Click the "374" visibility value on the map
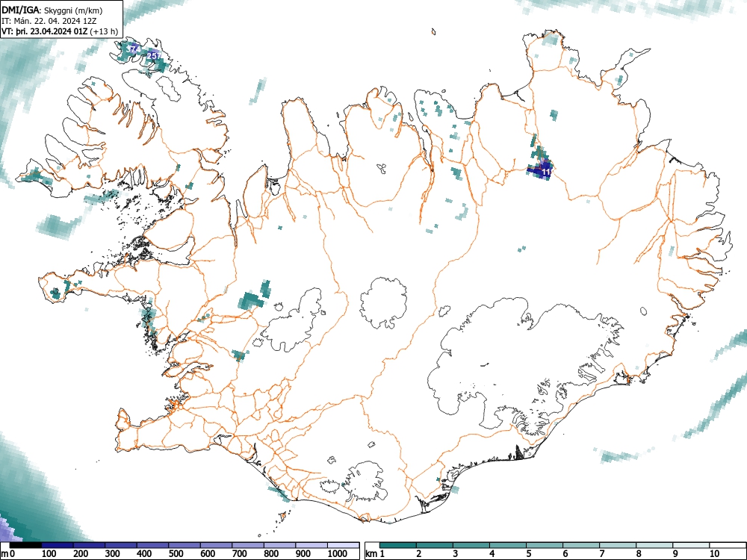747x560 pixels. (133, 49)
